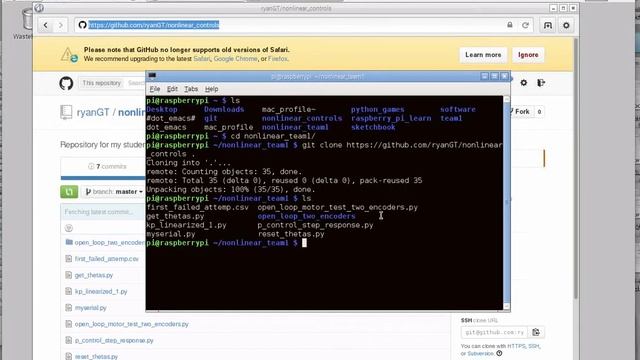Click repository book icon beside ryanGT
This screenshot has width=640, height=360.
point(66,112)
